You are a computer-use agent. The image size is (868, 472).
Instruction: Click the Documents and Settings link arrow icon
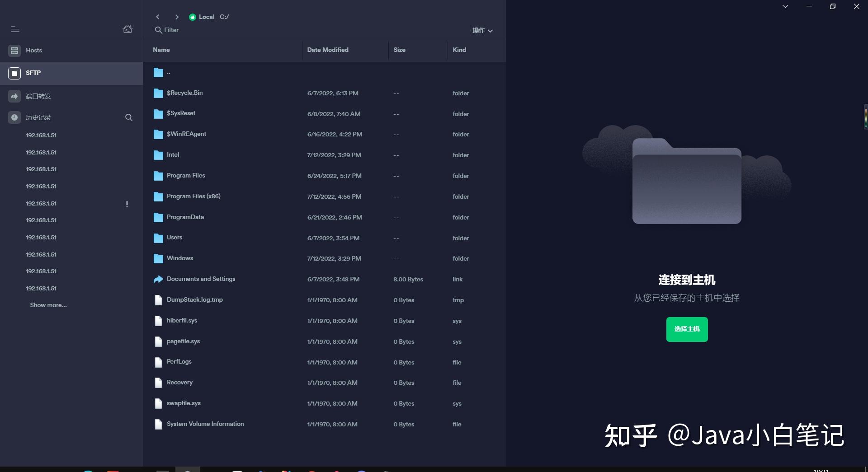(x=158, y=279)
